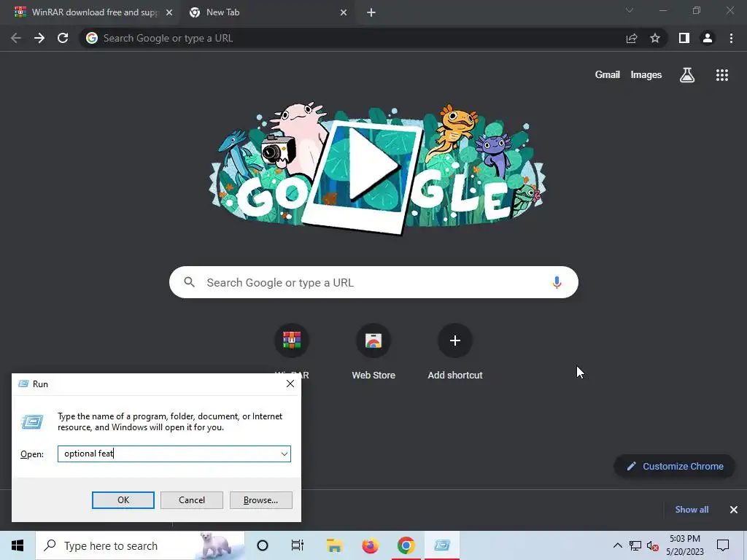Viewport: 747px width, 560px height.
Task: Switch to Chrome taskbar icon
Action: coord(406,545)
